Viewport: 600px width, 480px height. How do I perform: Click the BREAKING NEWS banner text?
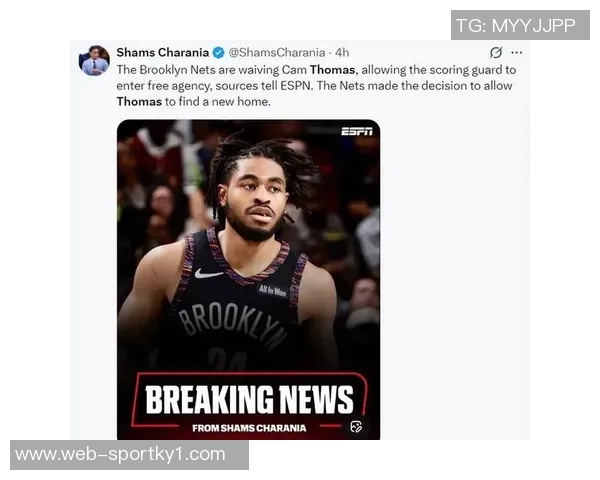(x=249, y=400)
